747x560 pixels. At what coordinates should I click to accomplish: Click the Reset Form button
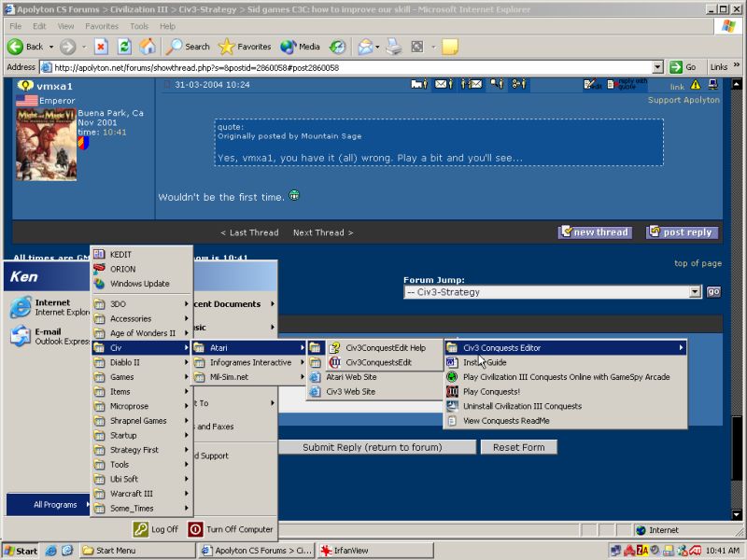(519, 447)
